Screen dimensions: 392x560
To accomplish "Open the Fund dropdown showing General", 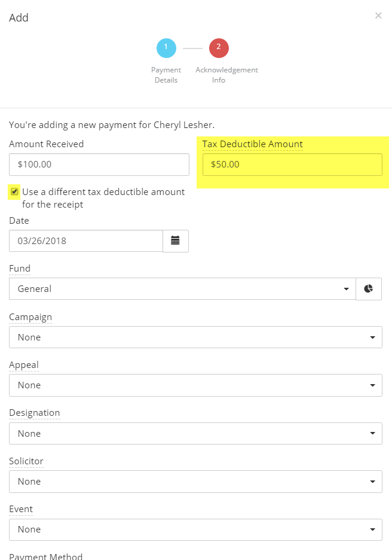I will pos(182,289).
